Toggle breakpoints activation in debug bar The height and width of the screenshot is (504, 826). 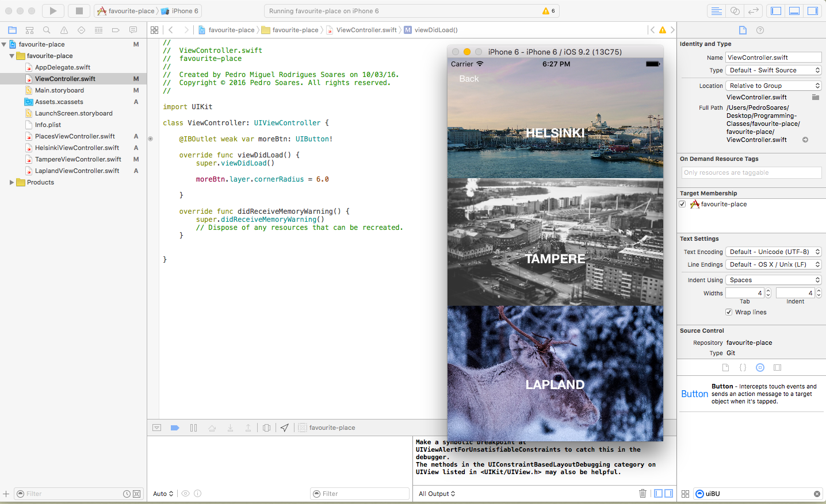pyautogui.click(x=175, y=428)
